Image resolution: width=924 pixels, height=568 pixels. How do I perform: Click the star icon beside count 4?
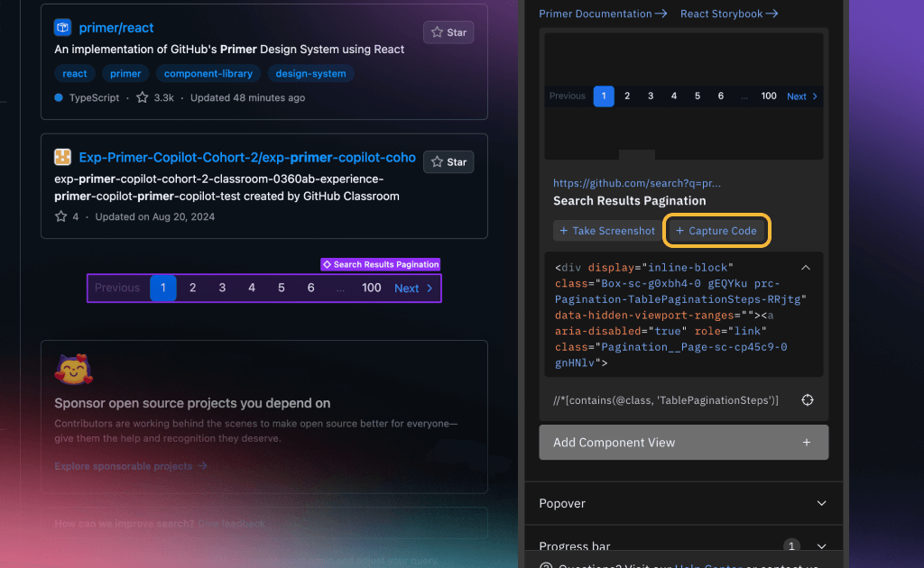(x=60, y=216)
